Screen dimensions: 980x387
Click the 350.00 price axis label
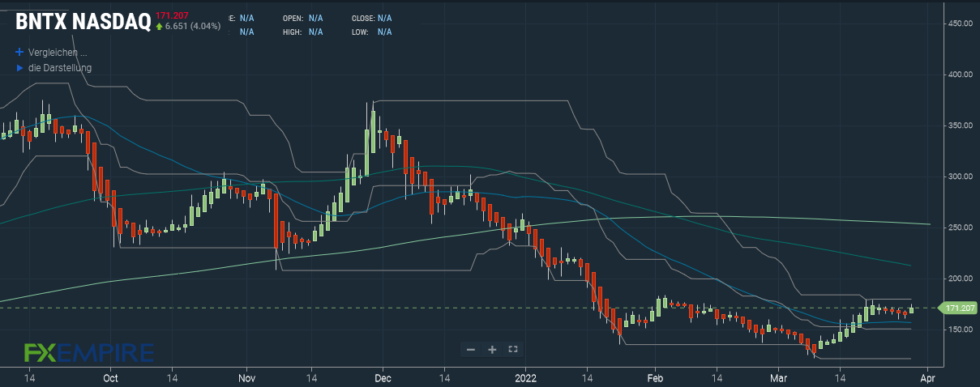pyautogui.click(x=961, y=125)
